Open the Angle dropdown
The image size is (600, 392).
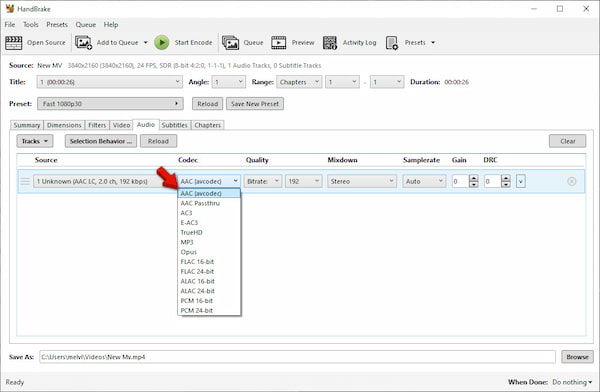click(x=229, y=82)
